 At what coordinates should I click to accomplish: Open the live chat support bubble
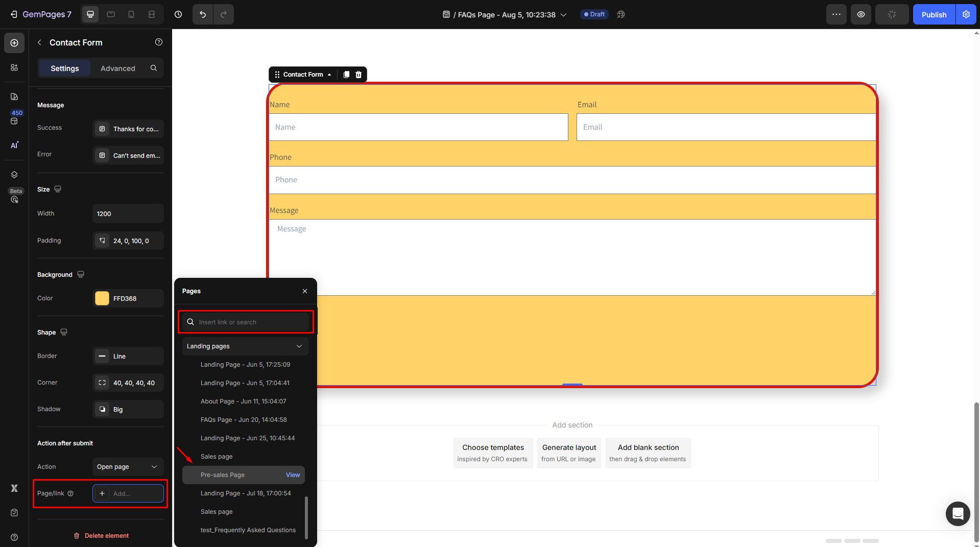pyautogui.click(x=958, y=513)
